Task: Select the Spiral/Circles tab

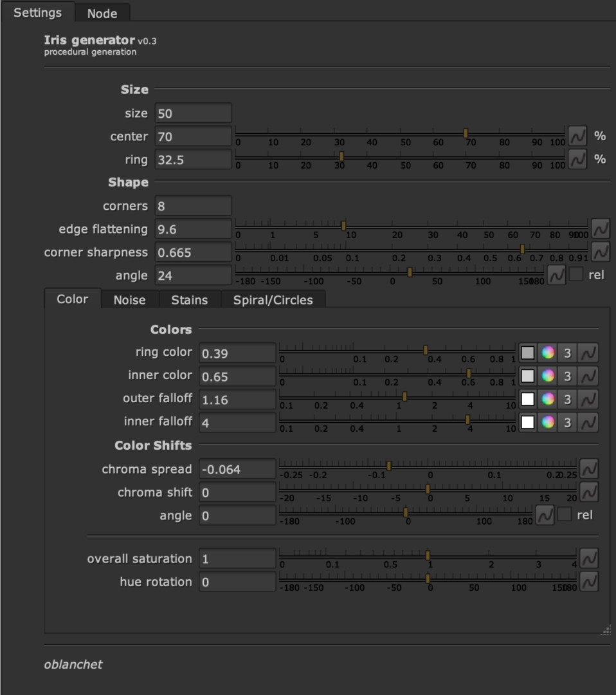Action: (273, 300)
